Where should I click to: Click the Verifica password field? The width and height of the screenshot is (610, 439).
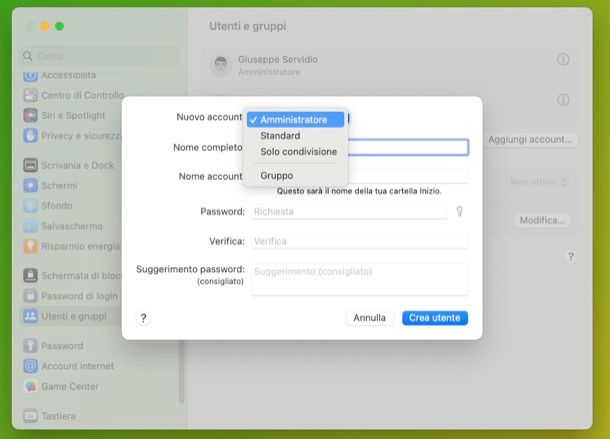tap(359, 241)
